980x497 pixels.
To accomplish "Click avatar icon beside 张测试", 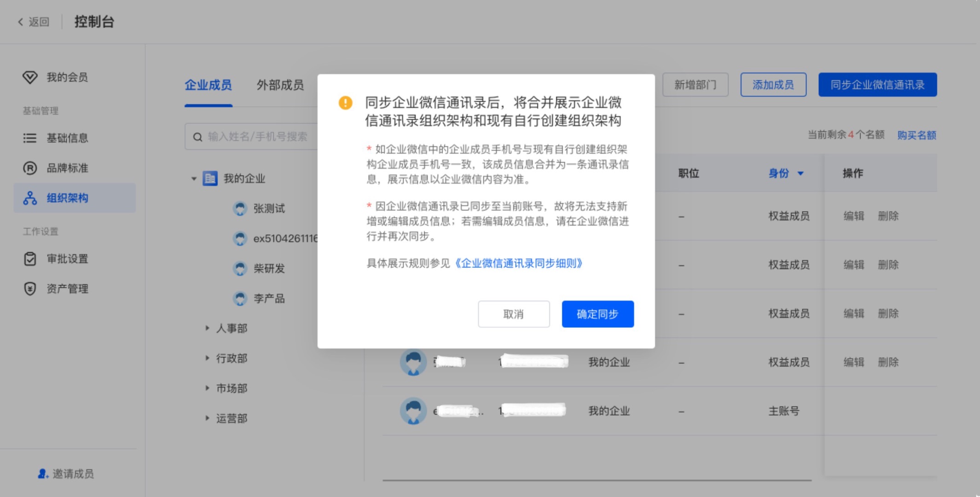I will (x=240, y=208).
